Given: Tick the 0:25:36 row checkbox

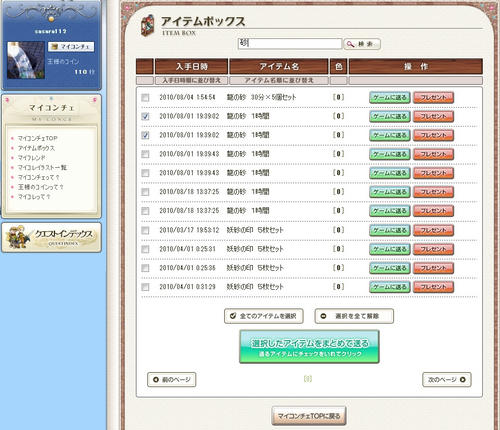Looking at the screenshot, I should click(145, 268).
